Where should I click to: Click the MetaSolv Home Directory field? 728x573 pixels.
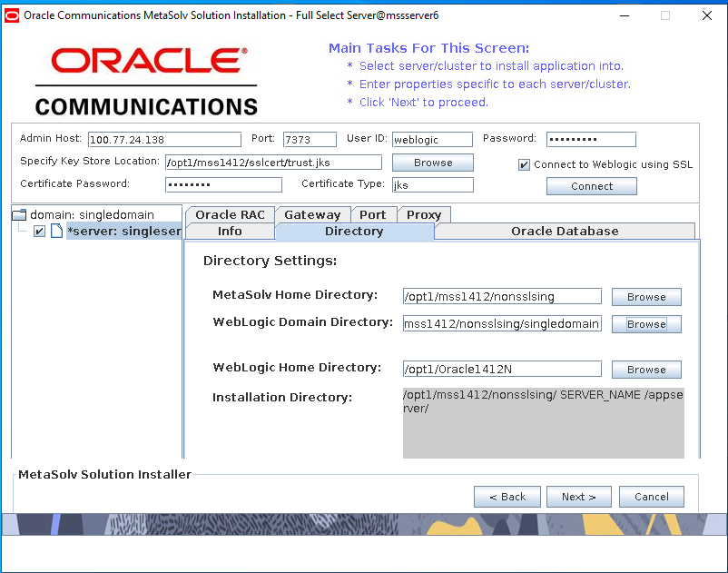click(x=502, y=297)
